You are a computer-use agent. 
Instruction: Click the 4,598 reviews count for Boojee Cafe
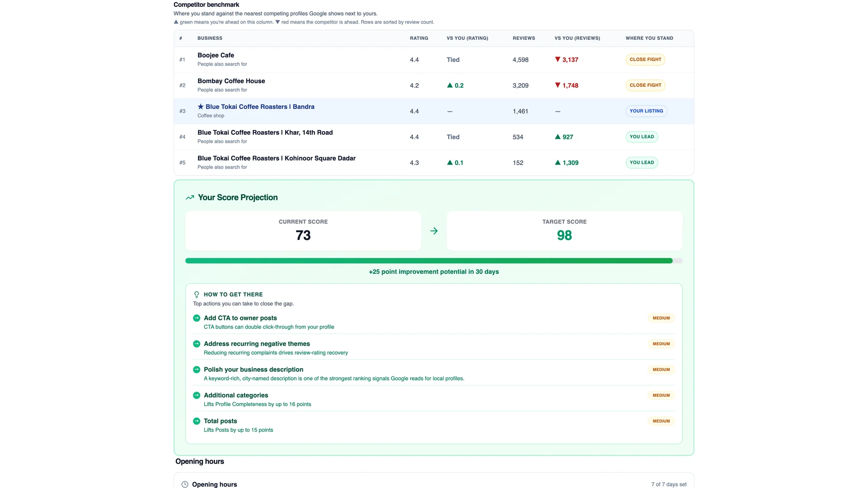[x=520, y=60]
